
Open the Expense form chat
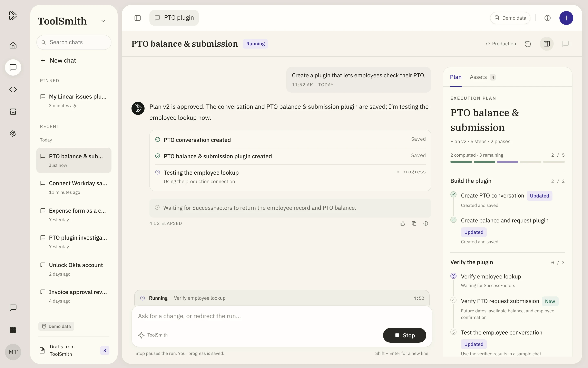pos(74,215)
